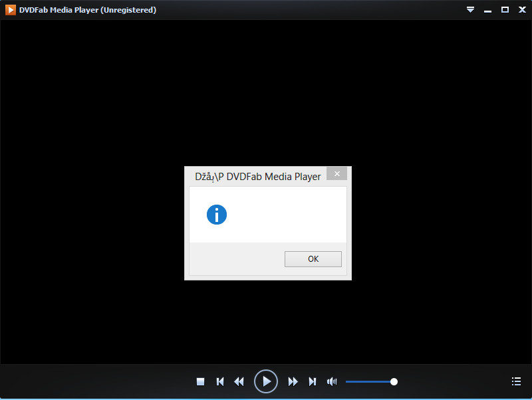This screenshot has height=400, width=532.
Task: Minimize the DVDFab Media Player window
Action: (487, 10)
